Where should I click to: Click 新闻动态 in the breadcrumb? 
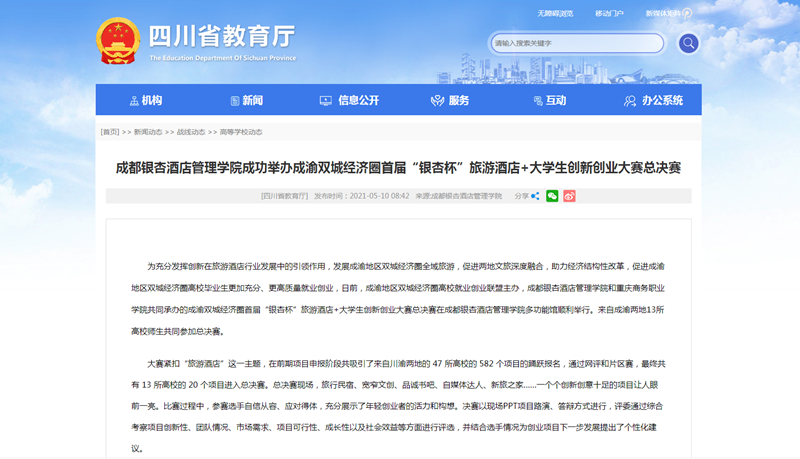point(148,132)
